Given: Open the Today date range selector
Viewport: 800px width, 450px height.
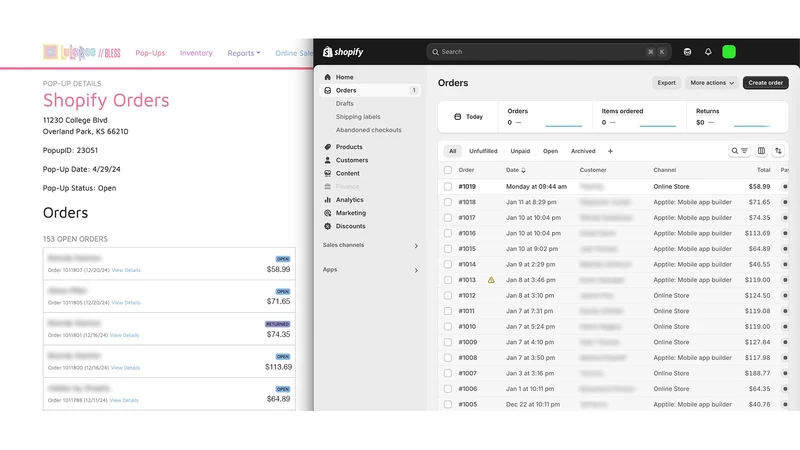Looking at the screenshot, I should tap(468, 117).
